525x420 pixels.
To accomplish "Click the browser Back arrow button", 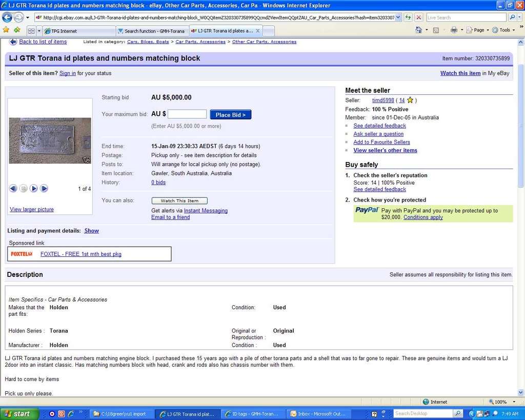I will pos(7,17).
